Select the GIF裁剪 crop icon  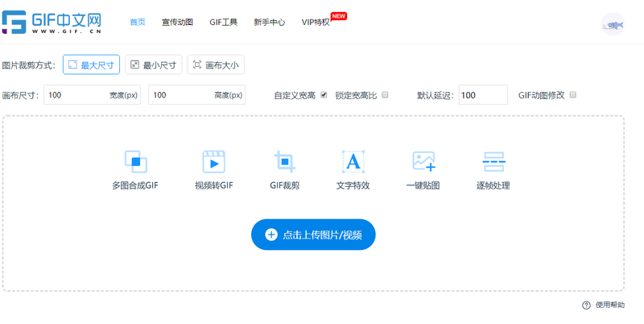285,161
